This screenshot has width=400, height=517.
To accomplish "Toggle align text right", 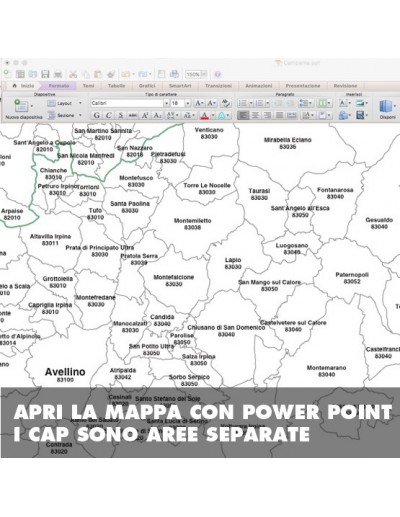I will 267,115.
